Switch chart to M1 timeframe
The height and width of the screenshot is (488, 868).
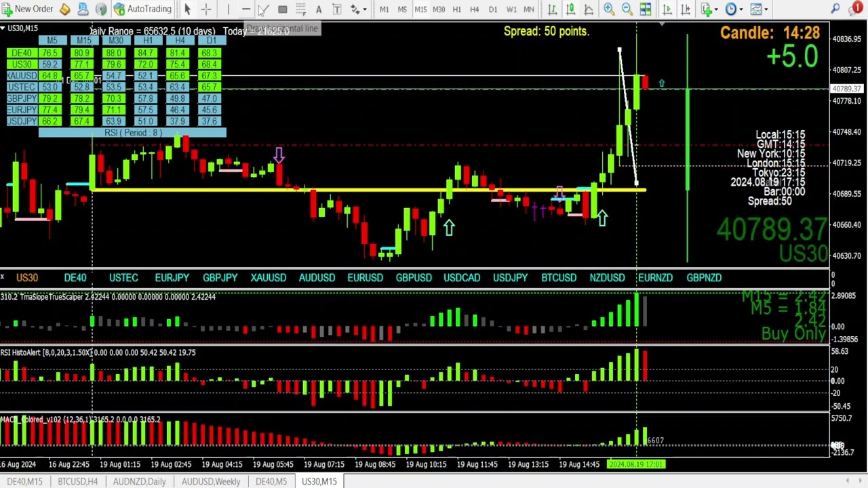tap(384, 9)
